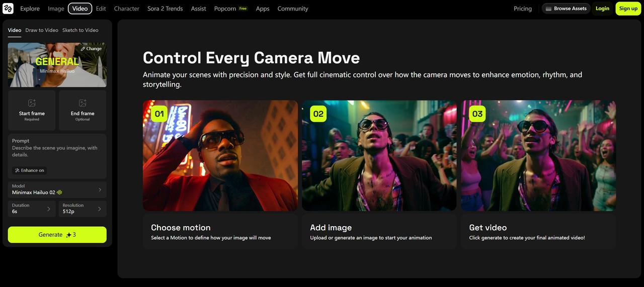644x287 pixels.
Task: Toggle the Enhance on option
Action: click(x=30, y=170)
